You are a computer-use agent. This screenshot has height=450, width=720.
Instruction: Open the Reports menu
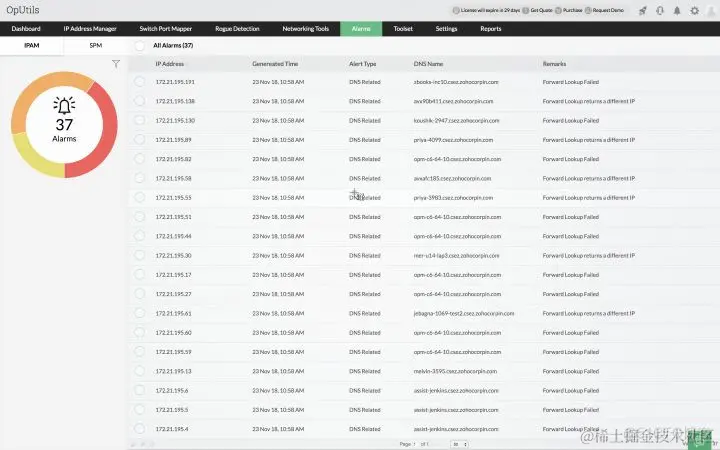click(x=491, y=28)
